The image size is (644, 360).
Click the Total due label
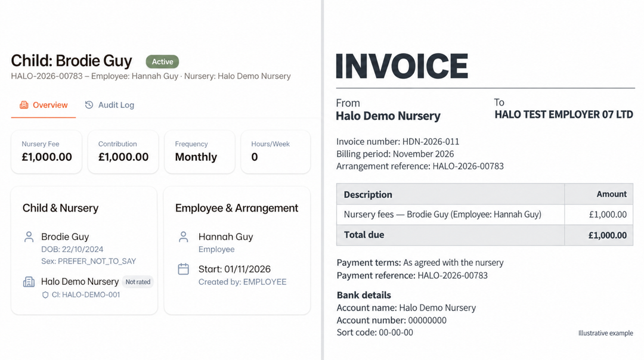coord(364,235)
